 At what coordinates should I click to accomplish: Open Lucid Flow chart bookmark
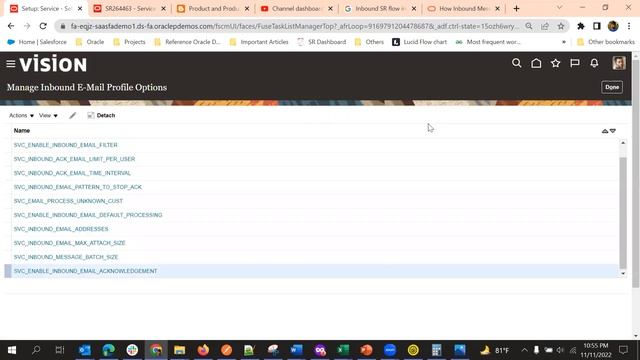point(419,42)
